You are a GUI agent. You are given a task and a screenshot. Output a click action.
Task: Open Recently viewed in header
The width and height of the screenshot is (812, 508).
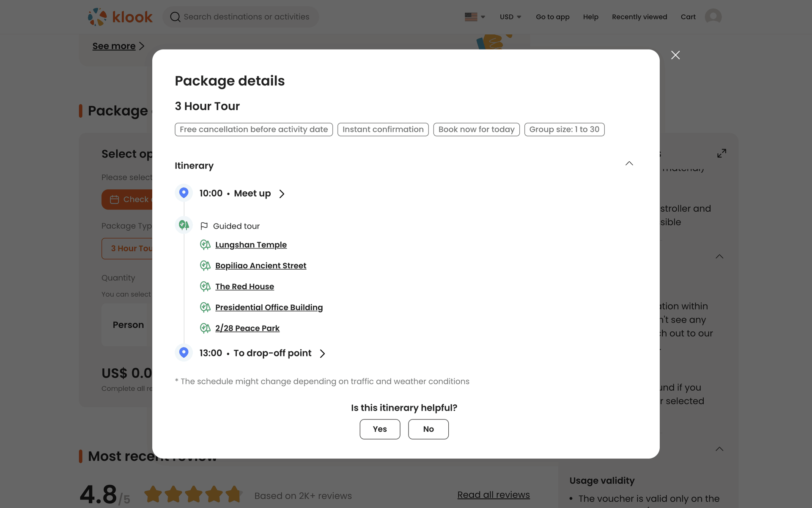639,17
